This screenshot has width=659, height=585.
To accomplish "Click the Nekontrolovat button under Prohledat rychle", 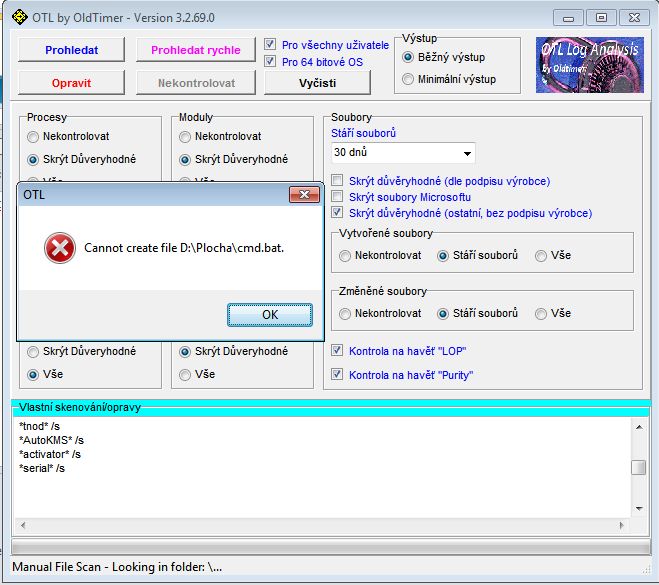I will click(x=196, y=83).
